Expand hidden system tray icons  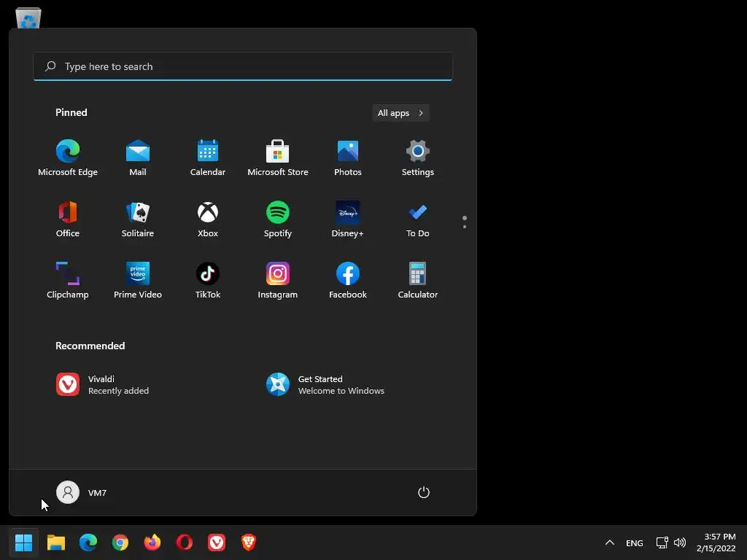pyautogui.click(x=610, y=542)
